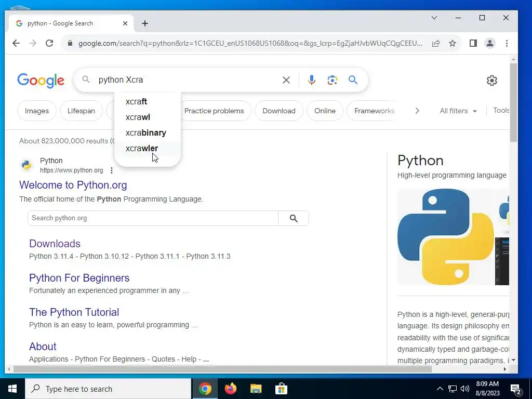Share this page from the address bar
Viewport: 532px width, 399px height.
[436, 43]
